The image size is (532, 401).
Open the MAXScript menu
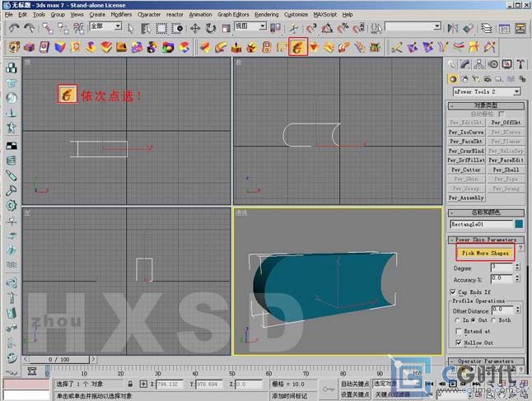click(325, 15)
